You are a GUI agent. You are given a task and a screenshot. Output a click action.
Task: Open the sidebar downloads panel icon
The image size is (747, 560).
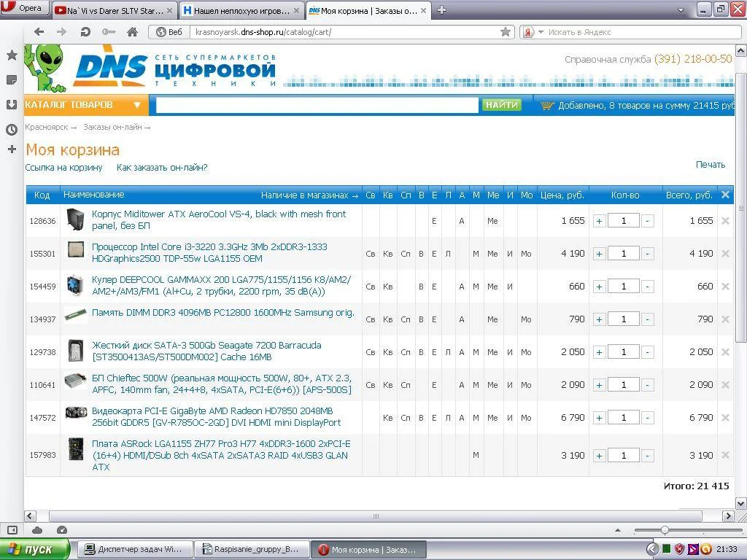tap(12, 105)
